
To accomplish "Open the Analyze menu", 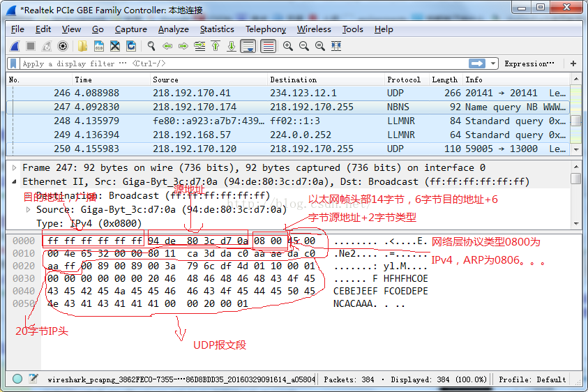I will tap(173, 29).
